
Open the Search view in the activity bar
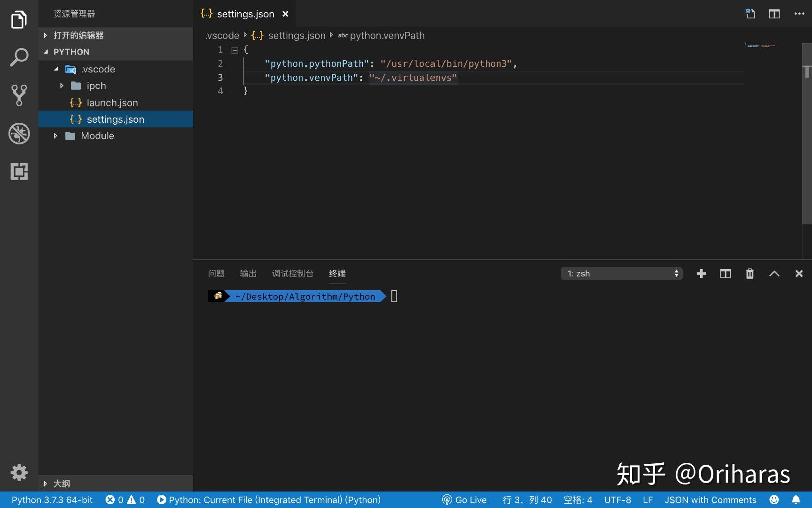click(x=19, y=56)
